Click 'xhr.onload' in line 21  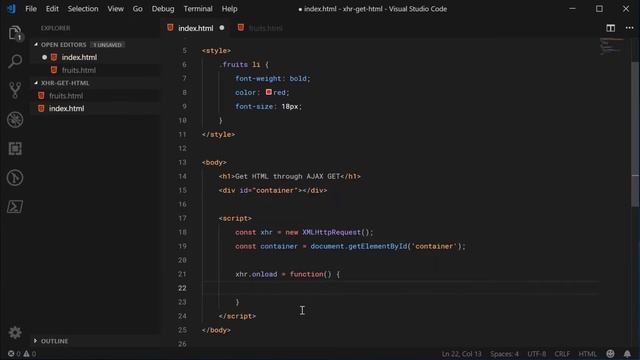click(x=256, y=274)
